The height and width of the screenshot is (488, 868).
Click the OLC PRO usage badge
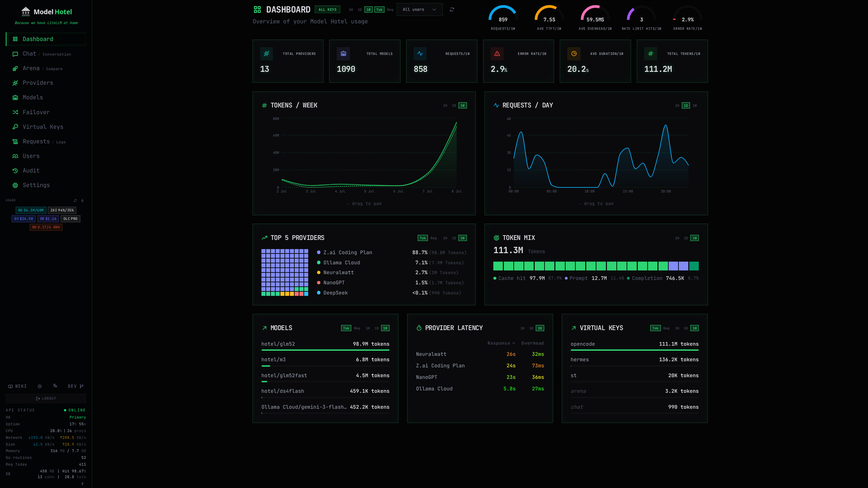coord(71,219)
